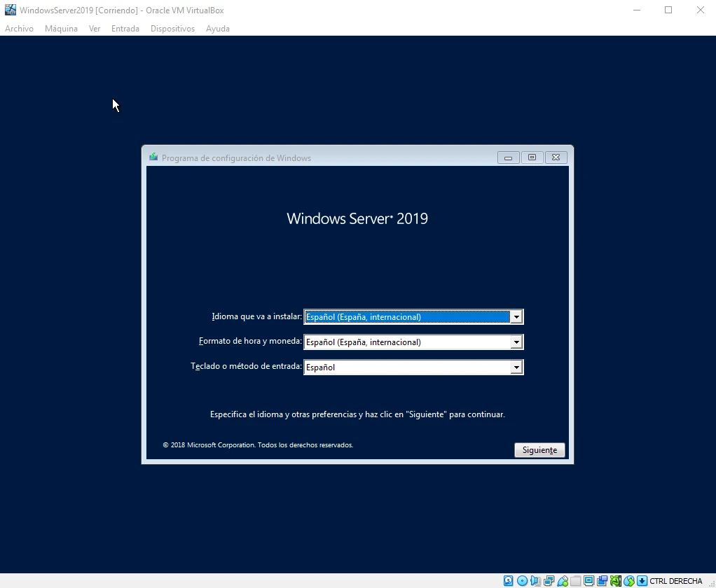
Task: Click the VirtualBox icon in the title bar
Action: tap(10, 10)
